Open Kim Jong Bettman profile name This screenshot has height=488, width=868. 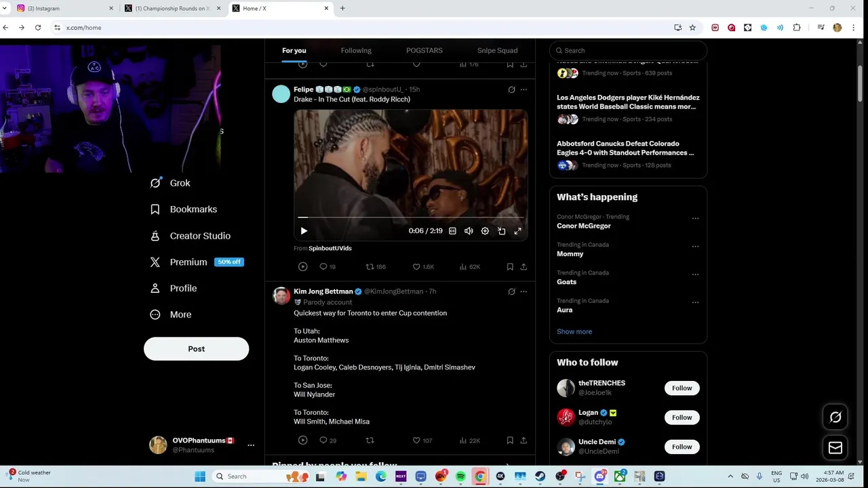coord(323,291)
